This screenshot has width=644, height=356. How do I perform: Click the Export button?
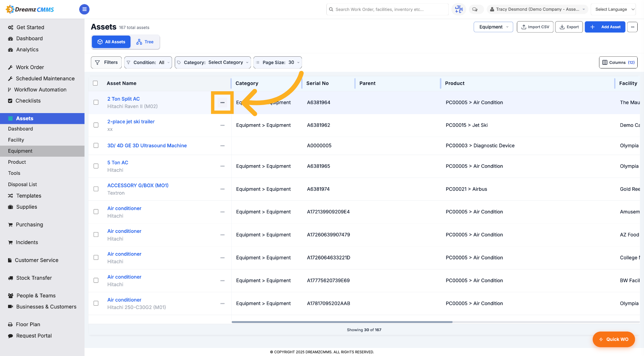pos(569,27)
